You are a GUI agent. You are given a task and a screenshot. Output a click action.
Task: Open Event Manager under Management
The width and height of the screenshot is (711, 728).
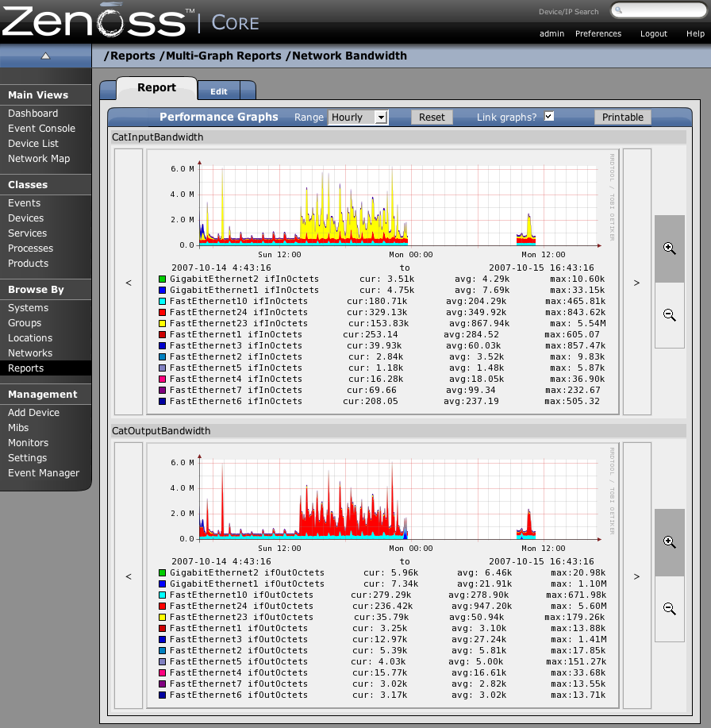point(44,472)
